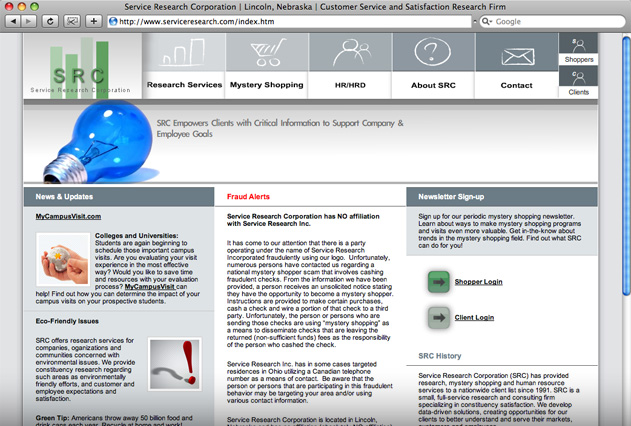This screenshot has height=426, width=631.
Task: Open the About SRC menu item
Action: 433,85
